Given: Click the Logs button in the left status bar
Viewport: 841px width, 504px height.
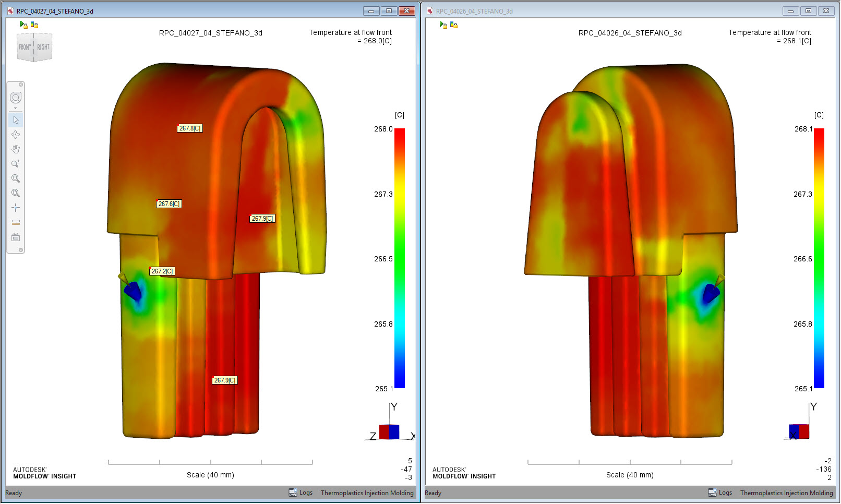Looking at the screenshot, I should point(301,493).
